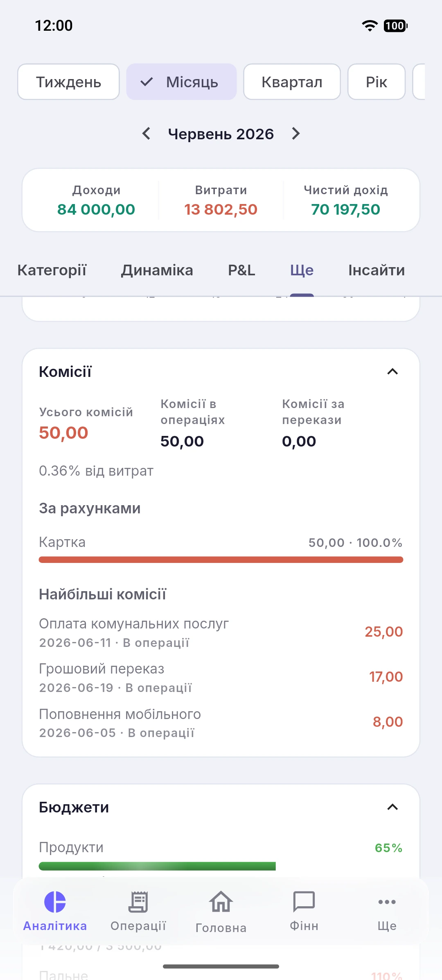This screenshot has width=442, height=980.
Task: Tap the Продукти budget progress bar
Action: (157, 866)
